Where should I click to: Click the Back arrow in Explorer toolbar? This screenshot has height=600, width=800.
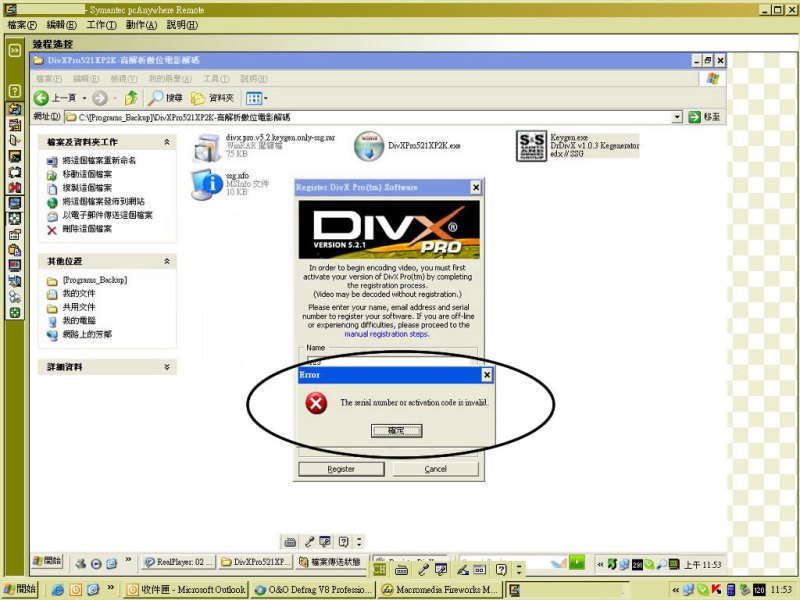[41, 98]
